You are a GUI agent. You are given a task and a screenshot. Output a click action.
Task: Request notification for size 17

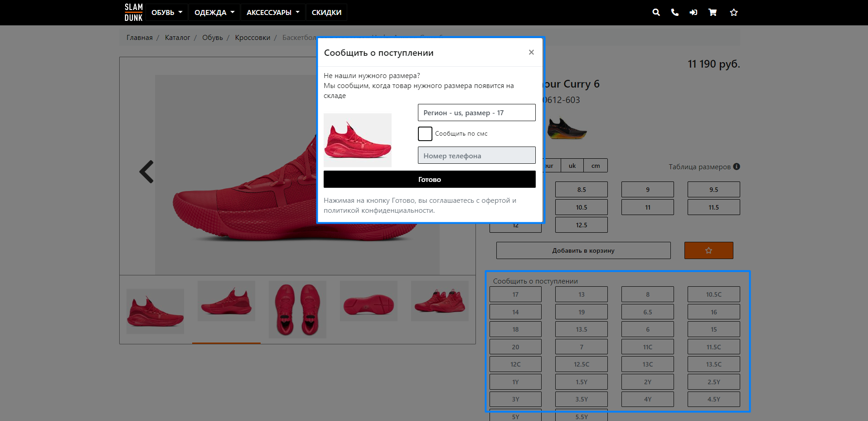coord(515,294)
